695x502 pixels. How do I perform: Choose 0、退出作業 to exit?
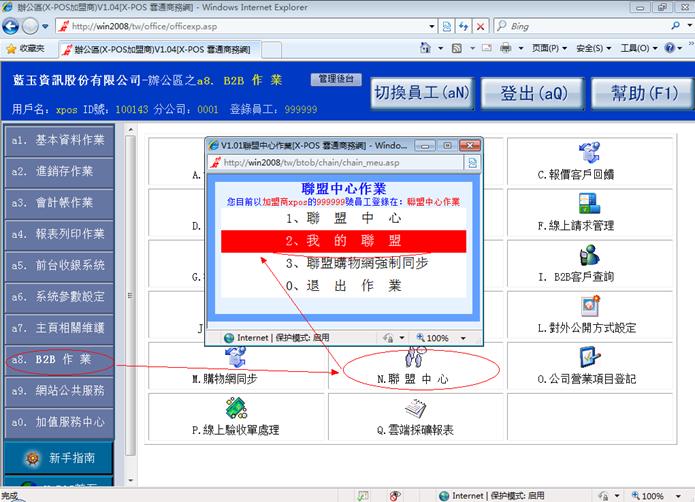click(343, 285)
